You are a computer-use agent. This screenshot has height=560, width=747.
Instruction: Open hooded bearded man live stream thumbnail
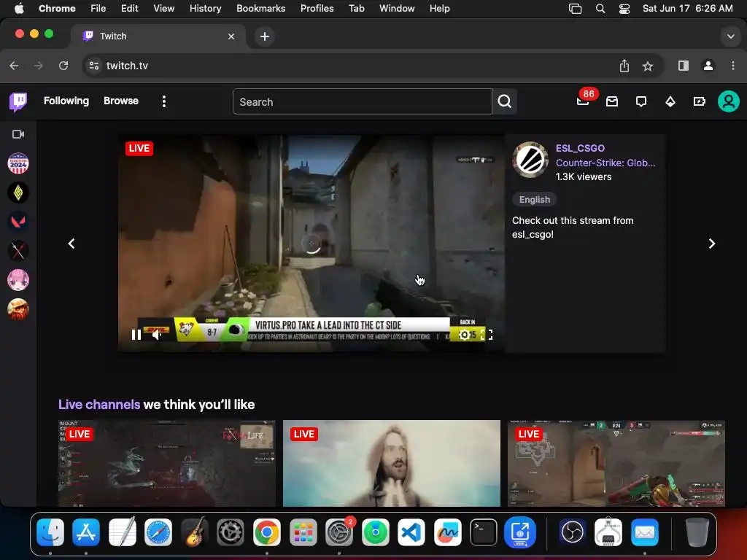coord(392,463)
